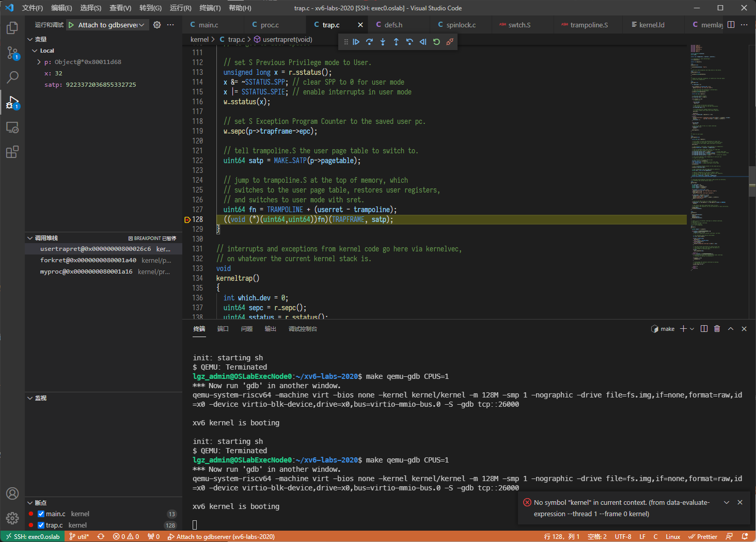Disconnect the debugger with the plug icon
The height and width of the screenshot is (542, 756).
(x=450, y=42)
